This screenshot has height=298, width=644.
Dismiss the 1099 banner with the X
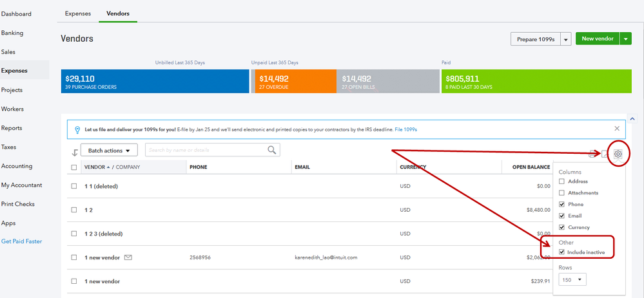[617, 128]
